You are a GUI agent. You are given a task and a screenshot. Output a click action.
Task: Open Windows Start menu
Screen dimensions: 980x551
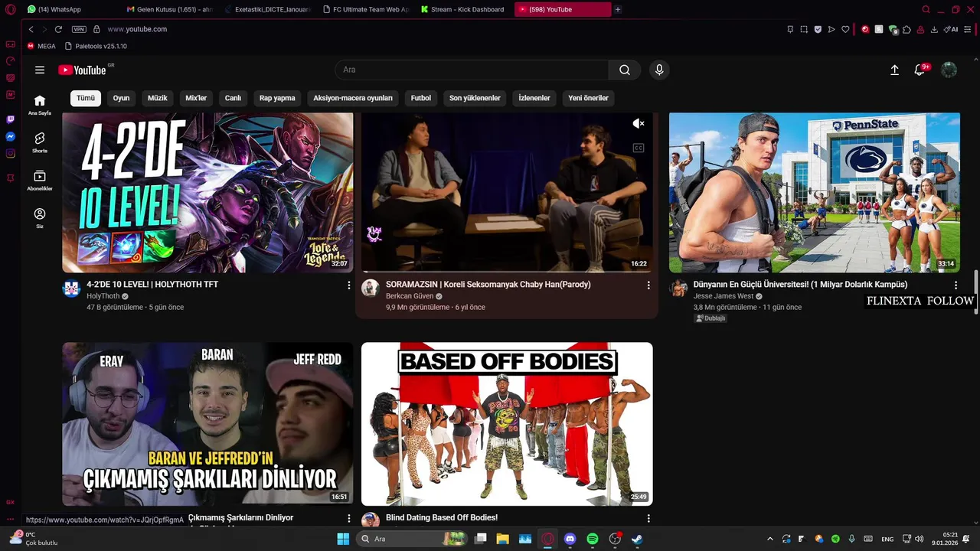coord(343,539)
